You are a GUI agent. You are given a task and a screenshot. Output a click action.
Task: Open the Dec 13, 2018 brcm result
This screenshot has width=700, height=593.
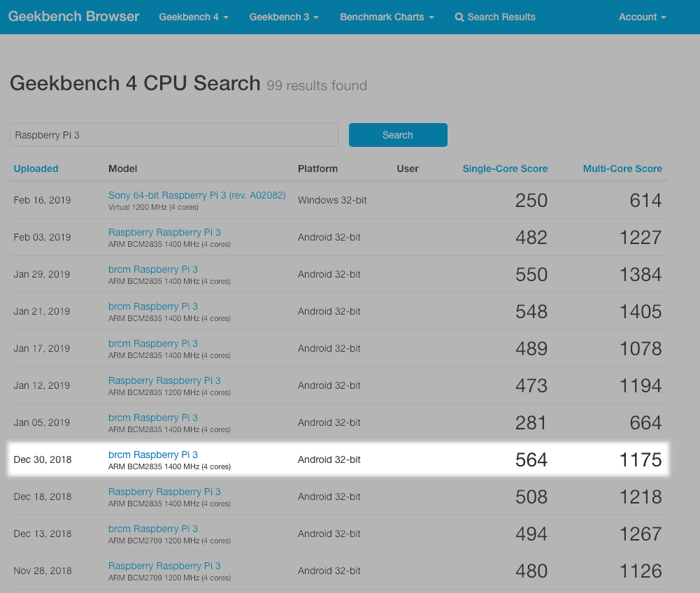coord(152,529)
